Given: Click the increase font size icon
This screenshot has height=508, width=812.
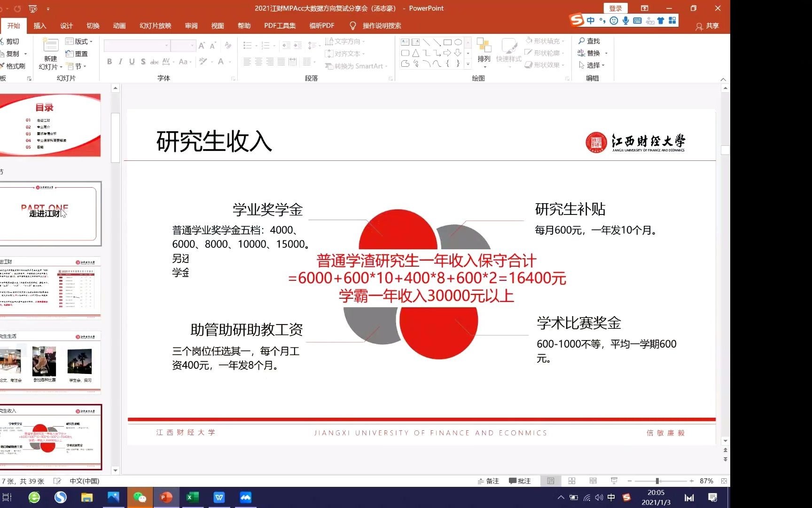Looking at the screenshot, I should click(202, 46).
